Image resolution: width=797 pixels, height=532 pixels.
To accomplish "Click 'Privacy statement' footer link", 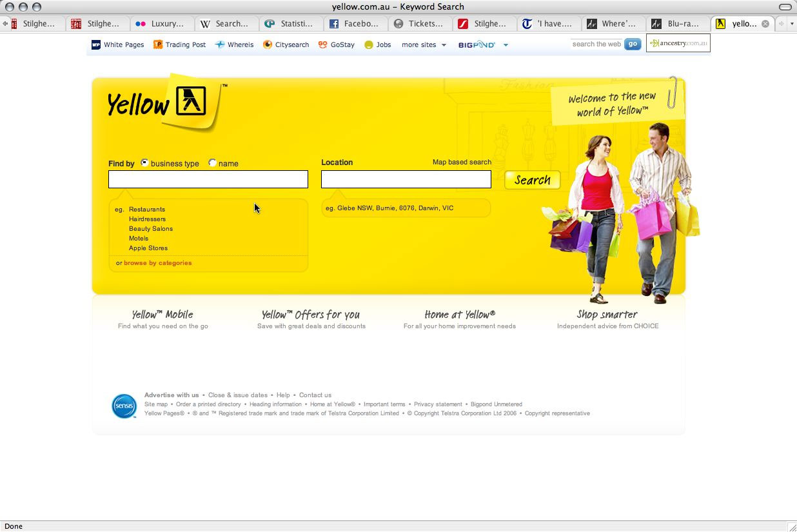I will 438,404.
